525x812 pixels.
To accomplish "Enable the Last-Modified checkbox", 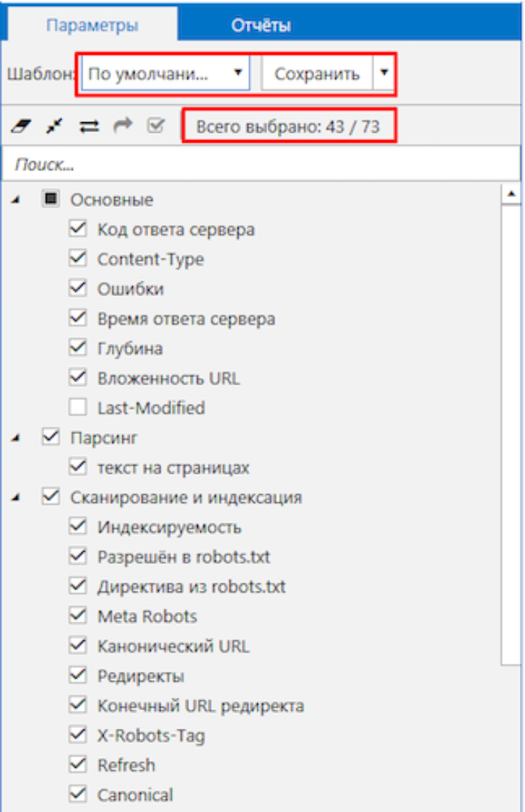I will click(x=77, y=408).
